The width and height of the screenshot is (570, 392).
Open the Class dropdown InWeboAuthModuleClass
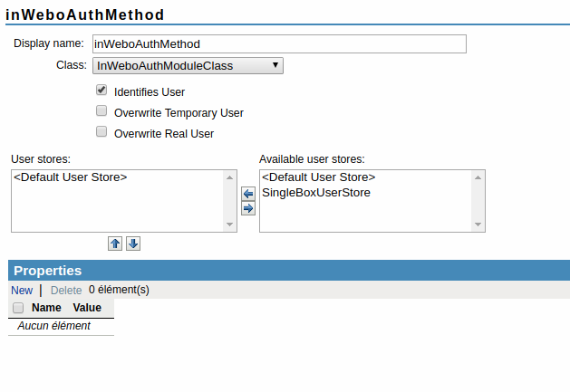[x=188, y=65]
